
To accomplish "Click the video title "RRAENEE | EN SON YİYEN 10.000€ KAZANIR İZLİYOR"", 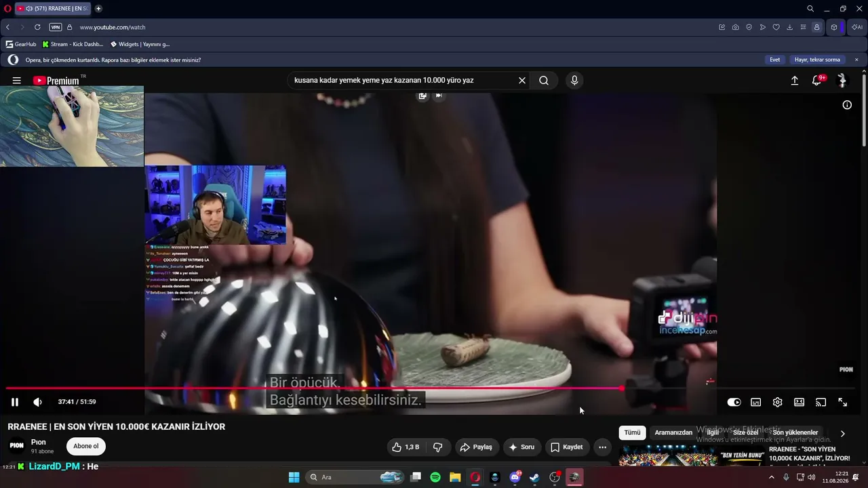I will [x=117, y=427].
